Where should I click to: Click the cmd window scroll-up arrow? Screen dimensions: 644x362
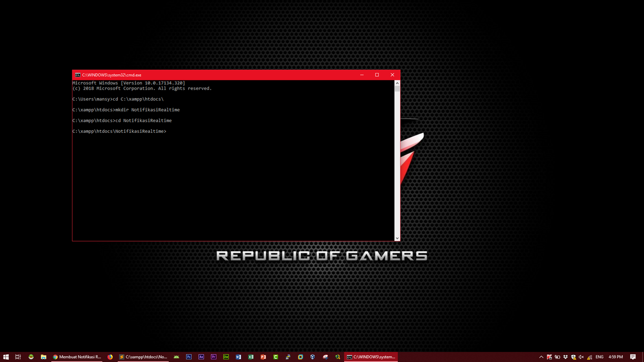(397, 83)
